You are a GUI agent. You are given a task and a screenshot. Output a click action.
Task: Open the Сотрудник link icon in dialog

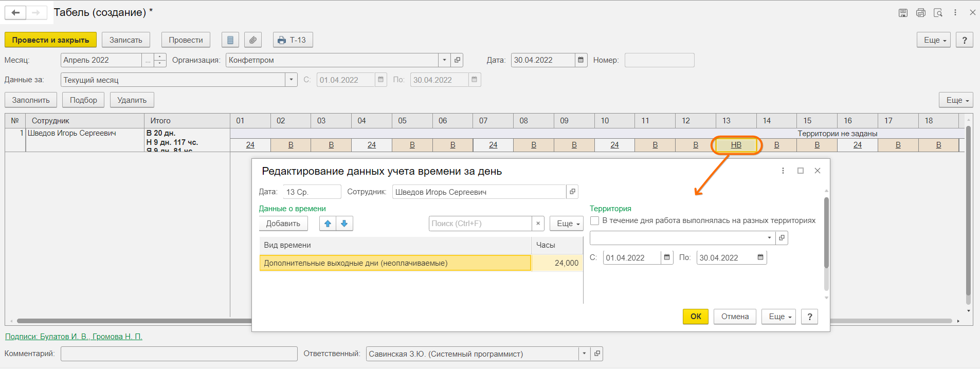coord(572,192)
